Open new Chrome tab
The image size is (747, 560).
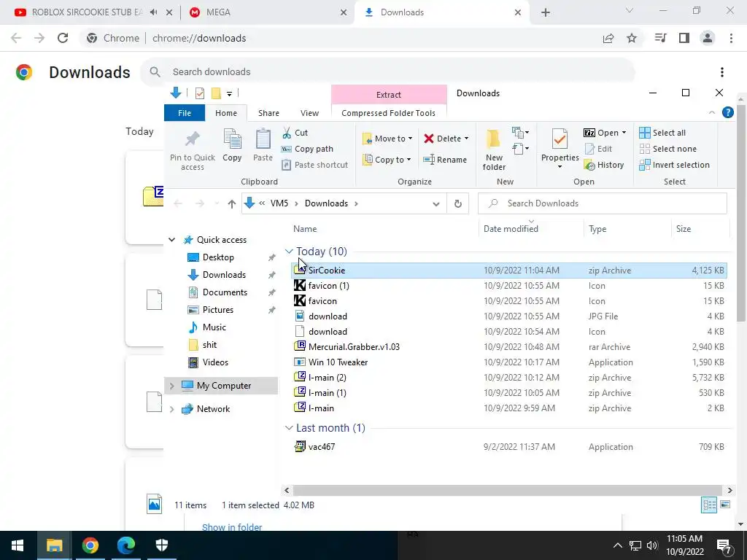point(546,12)
